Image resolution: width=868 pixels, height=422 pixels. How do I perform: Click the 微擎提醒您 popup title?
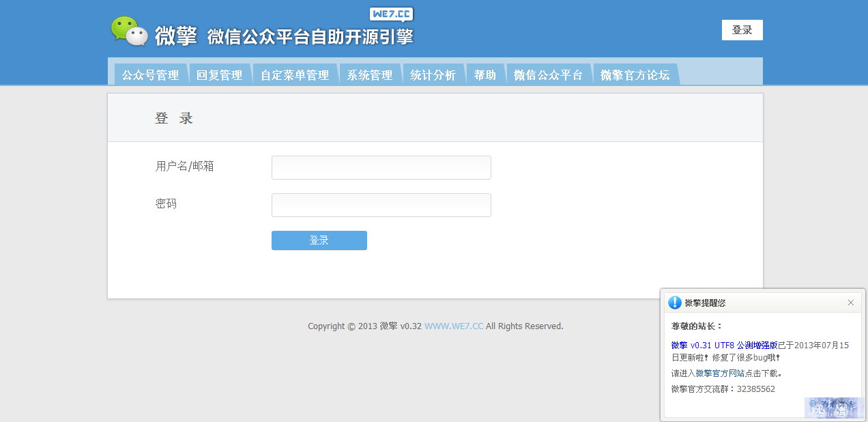pos(705,303)
